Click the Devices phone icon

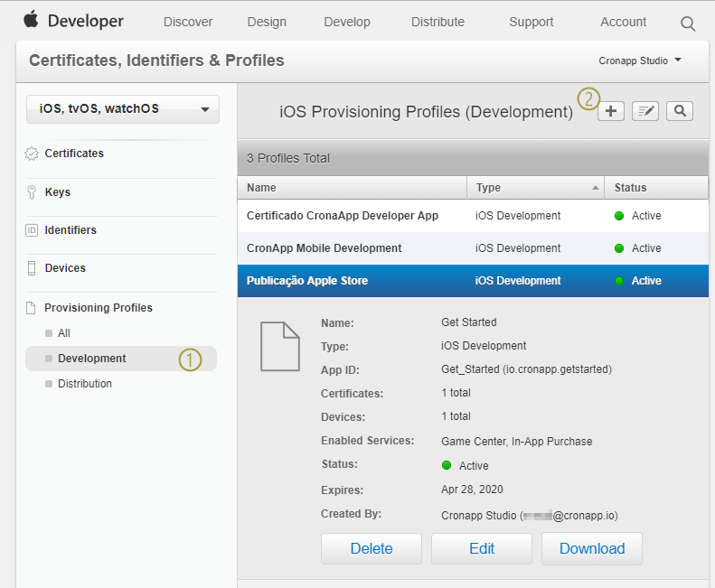tap(32, 268)
